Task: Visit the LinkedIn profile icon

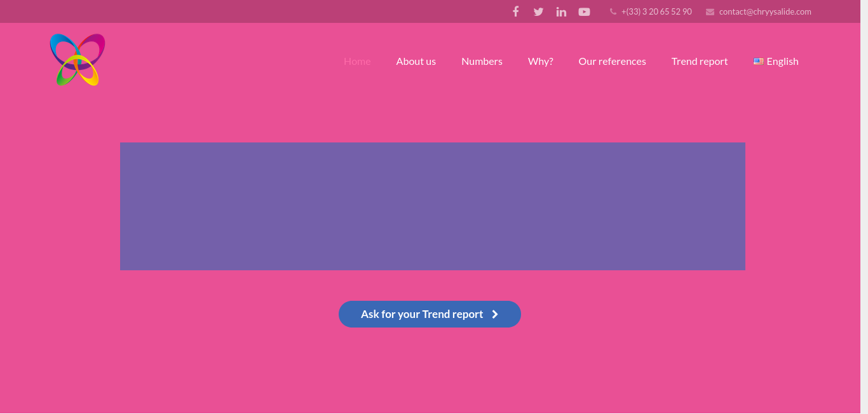Action: pos(561,11)
